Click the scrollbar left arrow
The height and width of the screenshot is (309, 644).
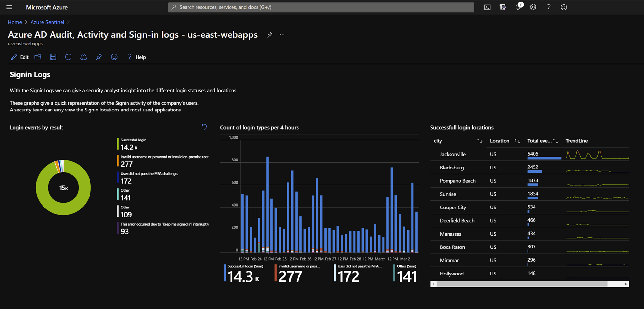(x=433, y=284)
